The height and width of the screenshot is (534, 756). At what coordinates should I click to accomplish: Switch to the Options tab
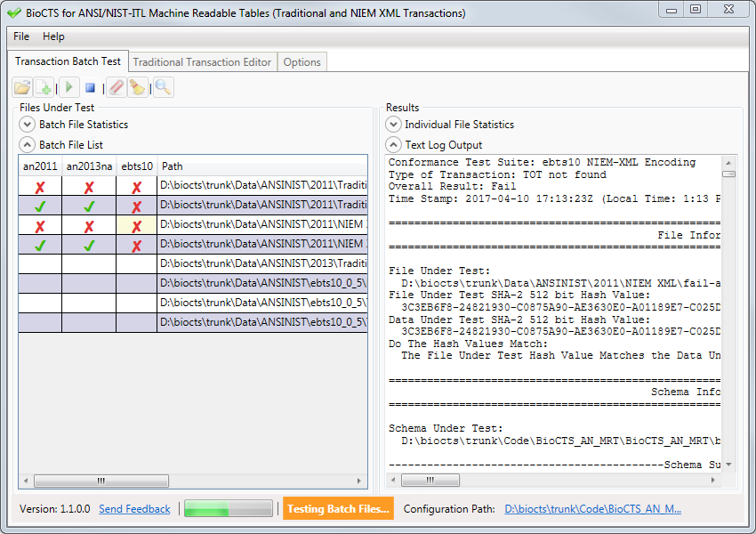coord(302,62)
